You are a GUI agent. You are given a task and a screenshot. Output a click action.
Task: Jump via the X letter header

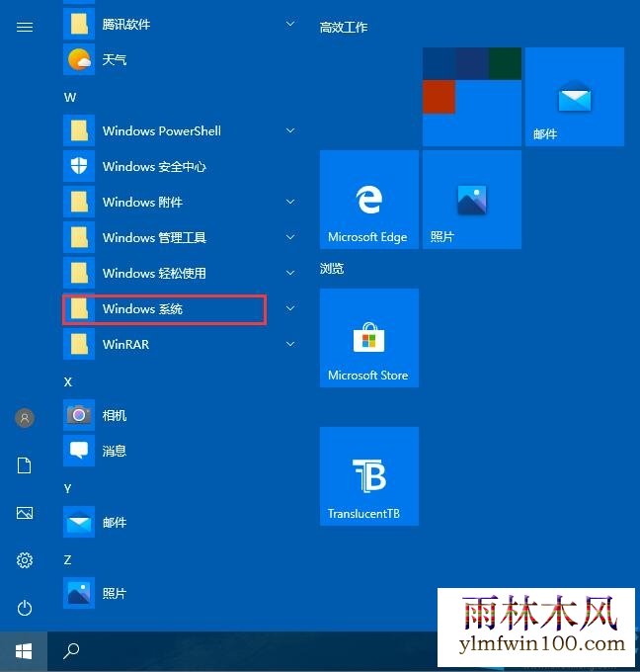[68, 381]
